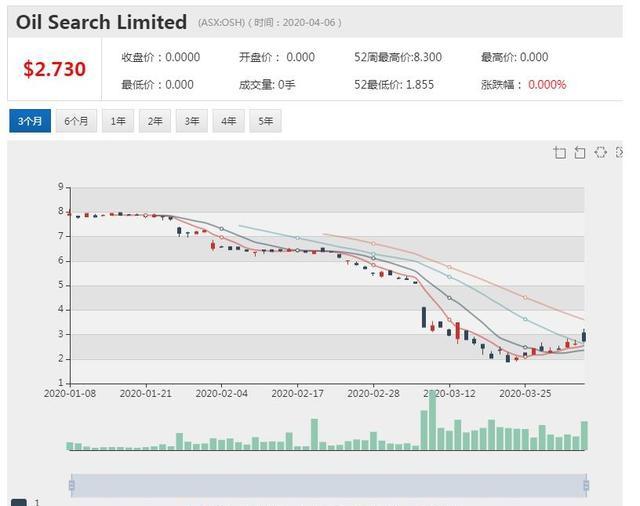Click the tall dark candlestick near 2020-03-09

click(x=424, y=317)
